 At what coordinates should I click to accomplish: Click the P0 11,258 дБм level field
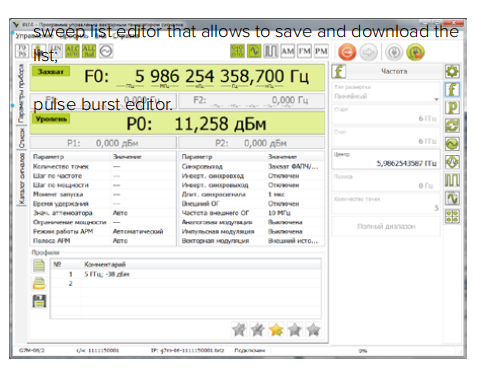coord(177,123)
